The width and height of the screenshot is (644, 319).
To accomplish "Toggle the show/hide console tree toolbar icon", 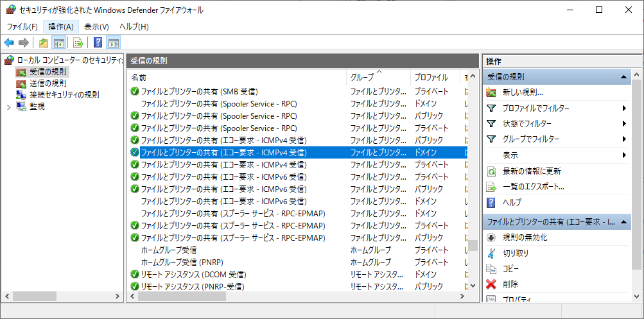I will tap(58, 42).
